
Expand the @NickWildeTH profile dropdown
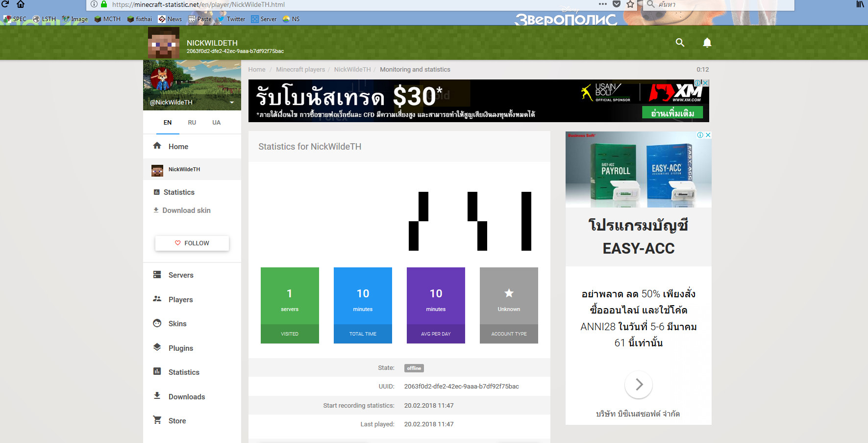232,103
